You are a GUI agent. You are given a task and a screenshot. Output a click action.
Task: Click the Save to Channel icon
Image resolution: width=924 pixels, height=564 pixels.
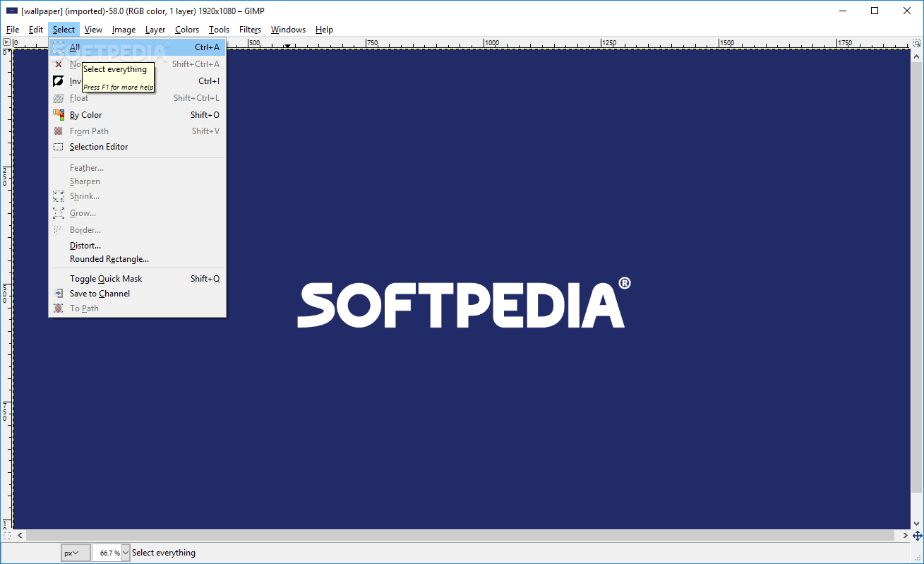(59, 293)
